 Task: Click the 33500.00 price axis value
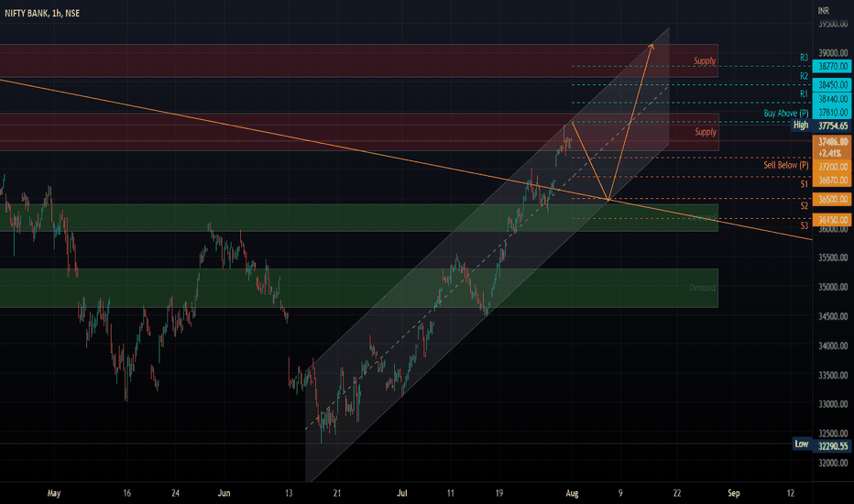(x=833, y=376)
